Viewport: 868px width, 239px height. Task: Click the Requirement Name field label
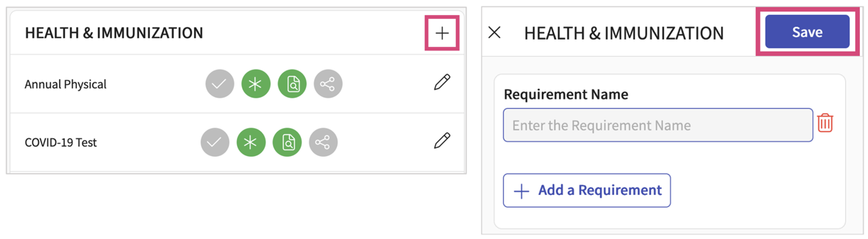(x=566, y=95)
